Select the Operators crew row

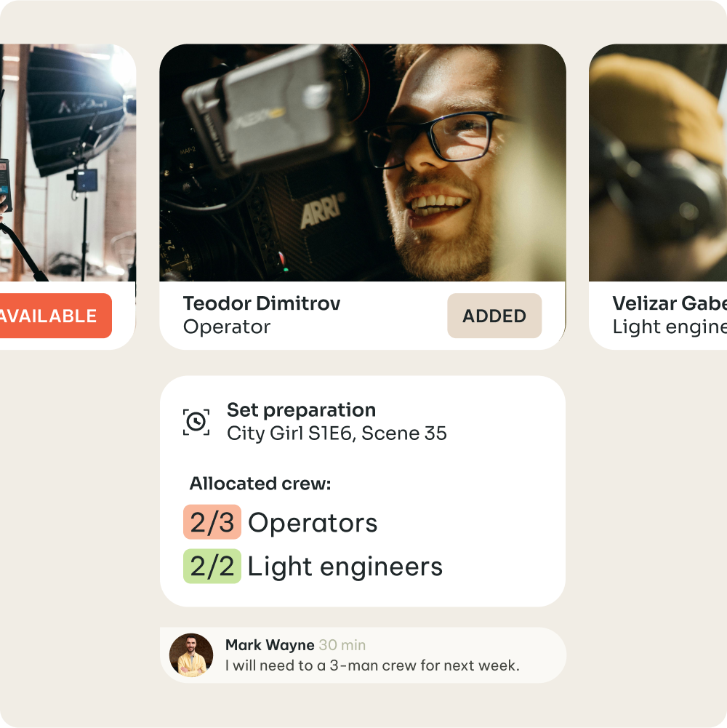click(x=281, y=522)
